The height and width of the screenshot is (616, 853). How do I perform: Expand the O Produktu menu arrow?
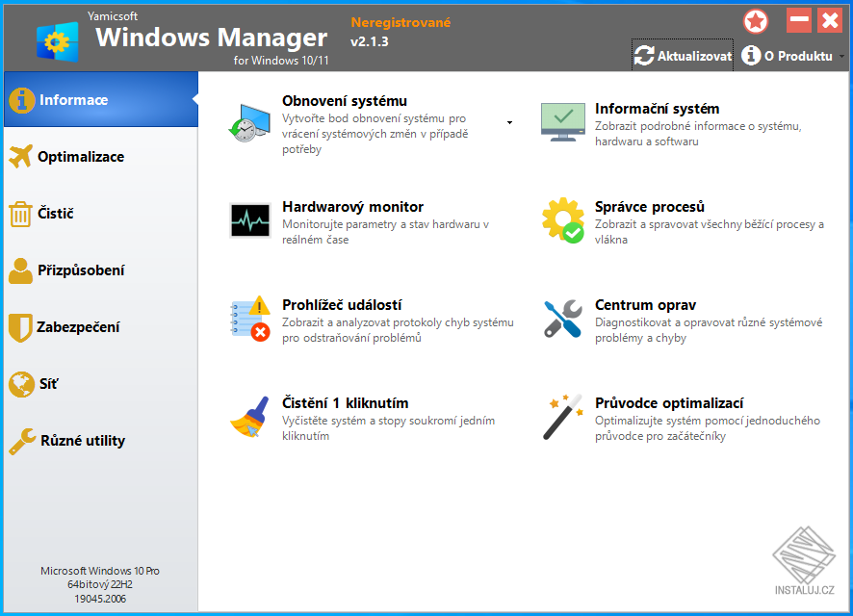coord(841,56)
